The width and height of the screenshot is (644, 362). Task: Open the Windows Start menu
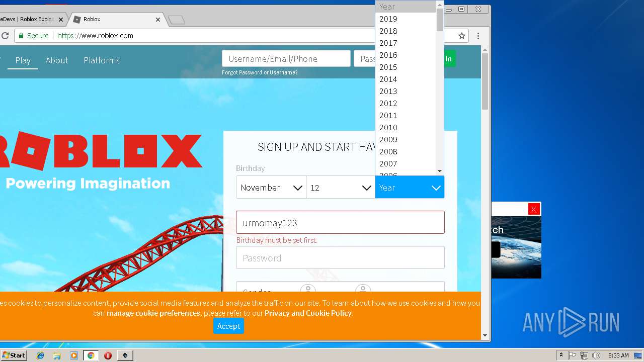point(14,355)
